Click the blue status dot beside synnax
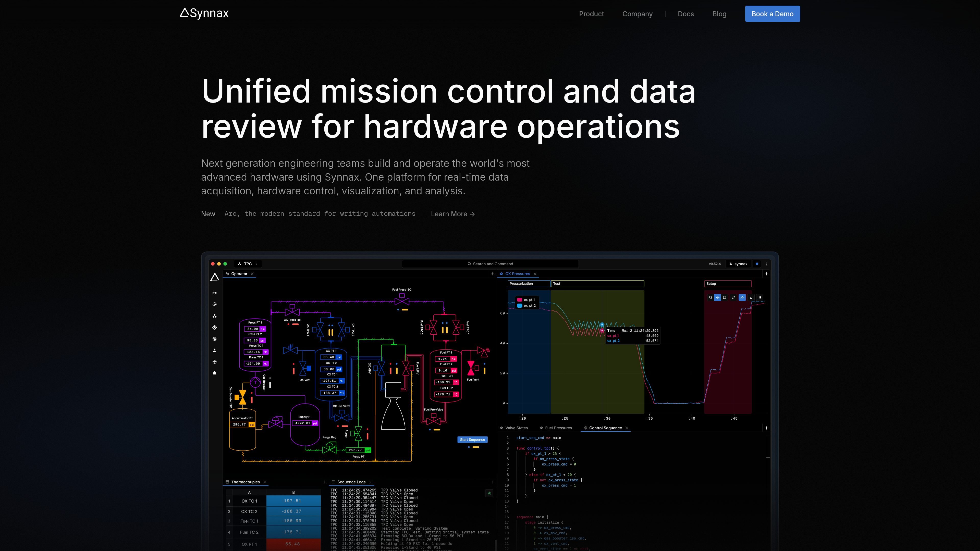The image size is (980, 551). [757, 264]
